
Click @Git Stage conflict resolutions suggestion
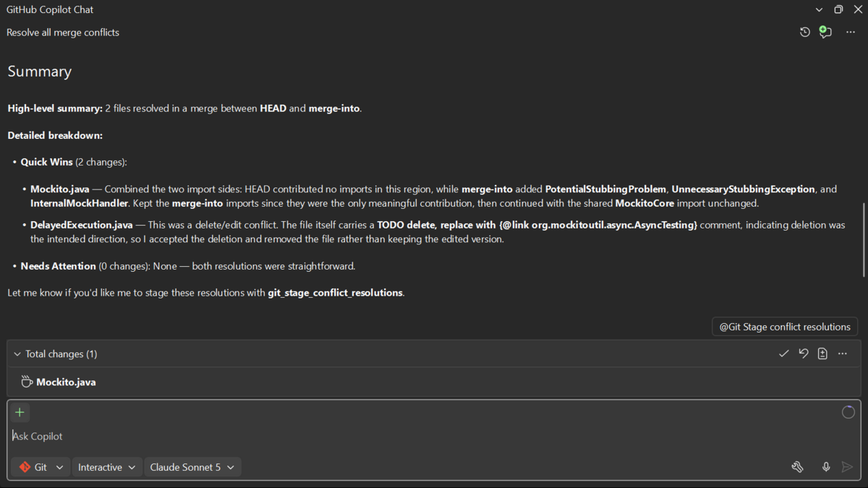click(785, 327)
